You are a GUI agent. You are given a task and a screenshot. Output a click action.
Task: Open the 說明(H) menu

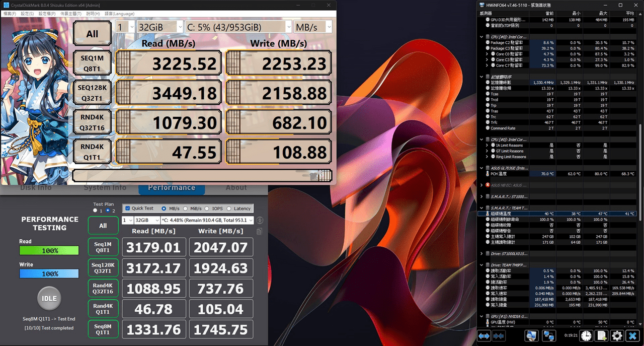tap(93, 14)
